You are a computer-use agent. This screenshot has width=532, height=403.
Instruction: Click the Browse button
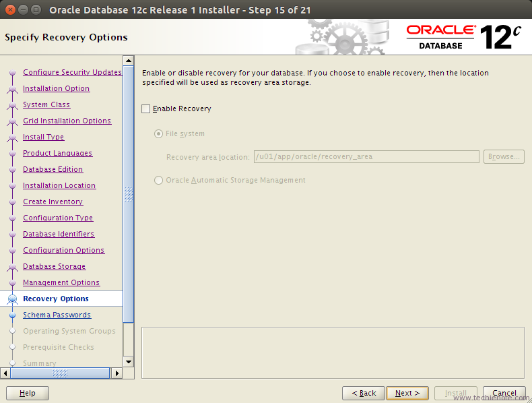click(x=504, y=156)
